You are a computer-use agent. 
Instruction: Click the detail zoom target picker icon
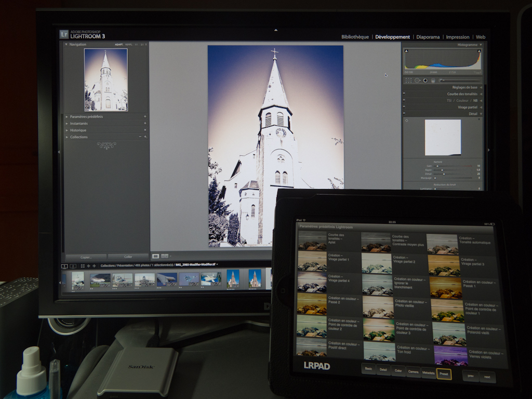407,121
